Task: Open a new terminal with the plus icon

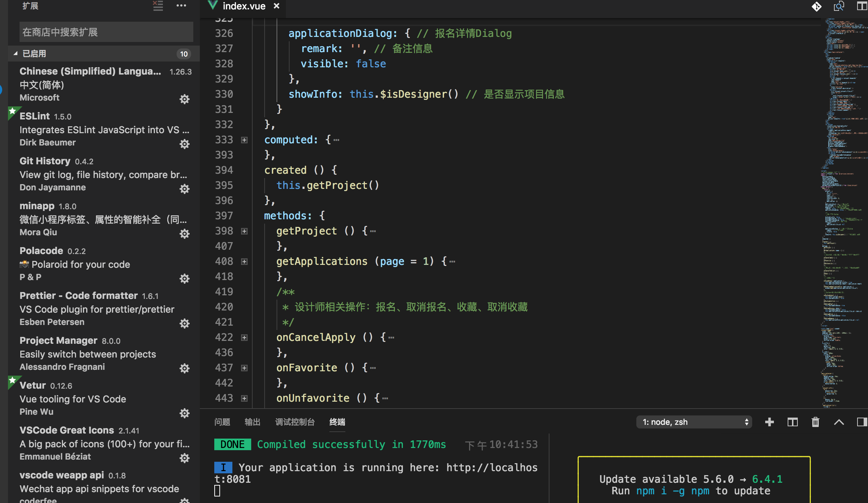Action: [x=769, y=422]
